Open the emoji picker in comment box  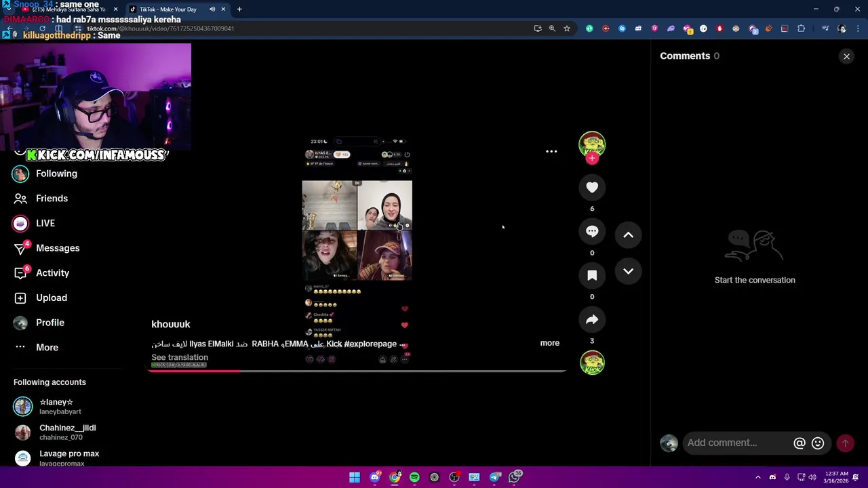point(818,443)
